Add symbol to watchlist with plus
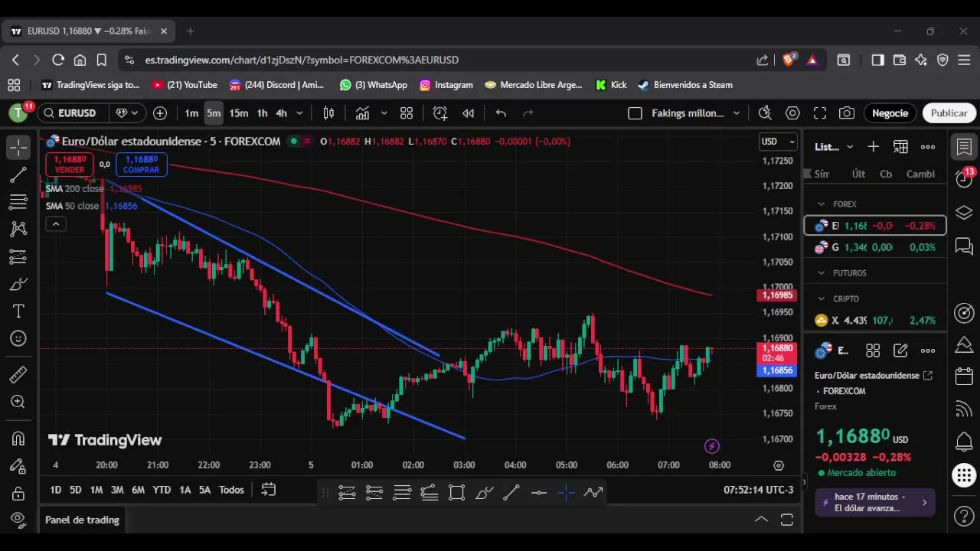This screenshot has height=551, width=980. (x=874, y=147)
